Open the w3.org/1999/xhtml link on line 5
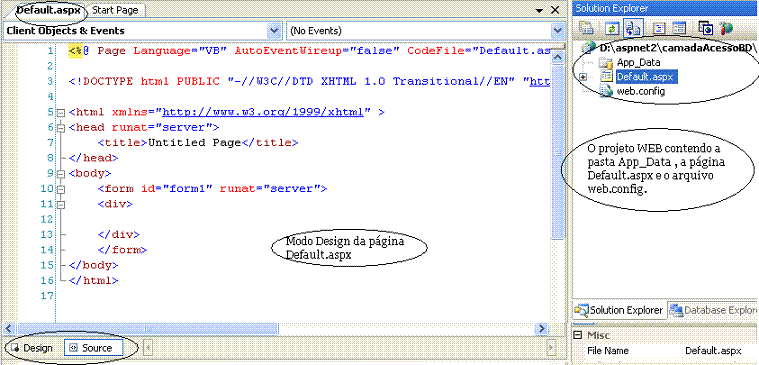This screenshot has height=365, width=759. coord(263,113)
